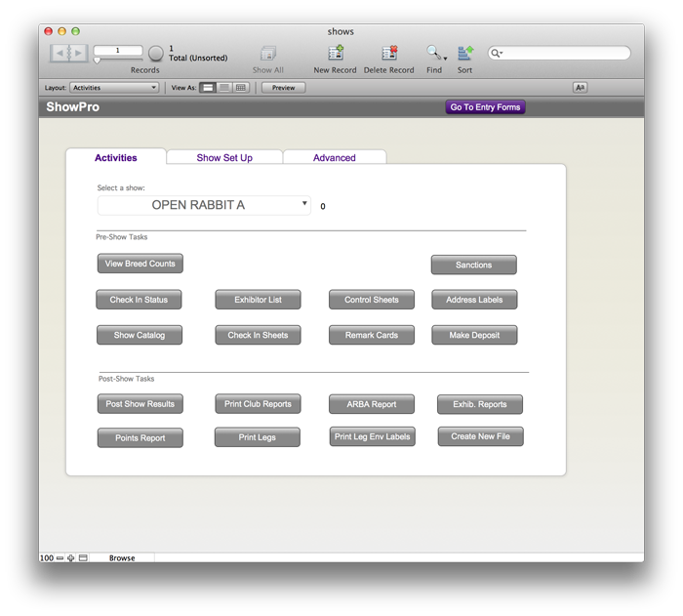Click the ShowPro header title

pyautogui.click(x=73, y=107)
